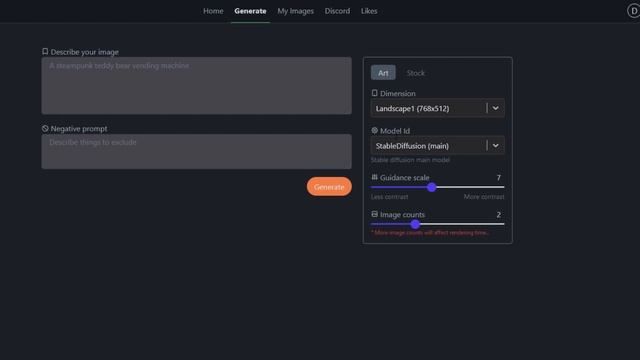Open the Likes page
640x360 pixels.
click(369, 11)
